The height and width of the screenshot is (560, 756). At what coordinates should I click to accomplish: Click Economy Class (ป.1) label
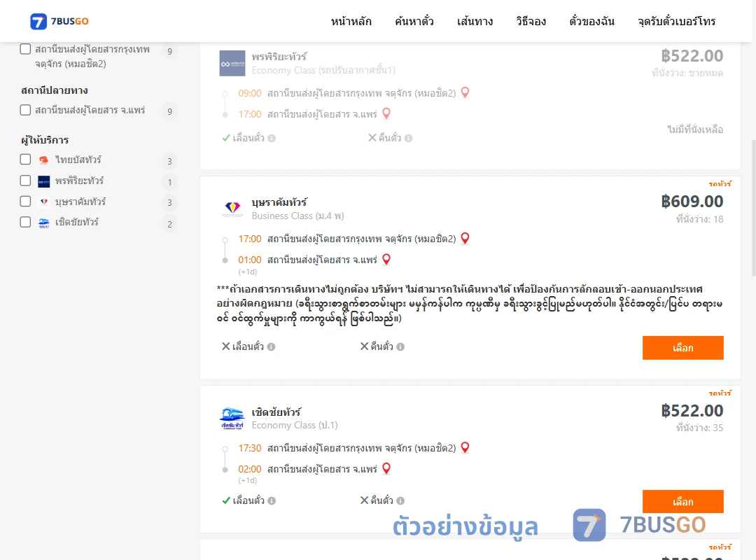point(295,426)
